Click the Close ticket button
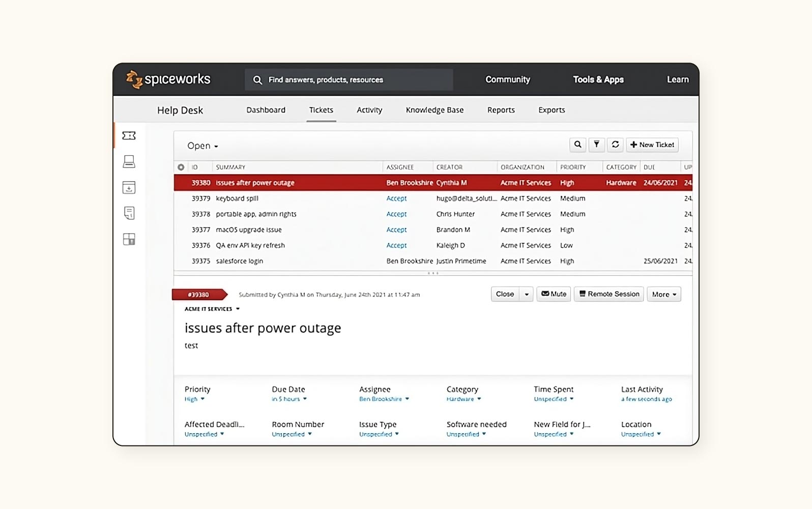Screen dimensions: 812x509 point(505,294)
